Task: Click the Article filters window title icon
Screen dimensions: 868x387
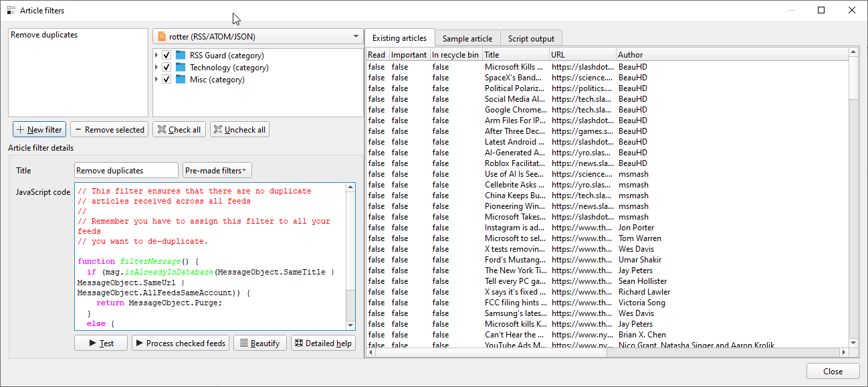Action: [x=11, y=11]
